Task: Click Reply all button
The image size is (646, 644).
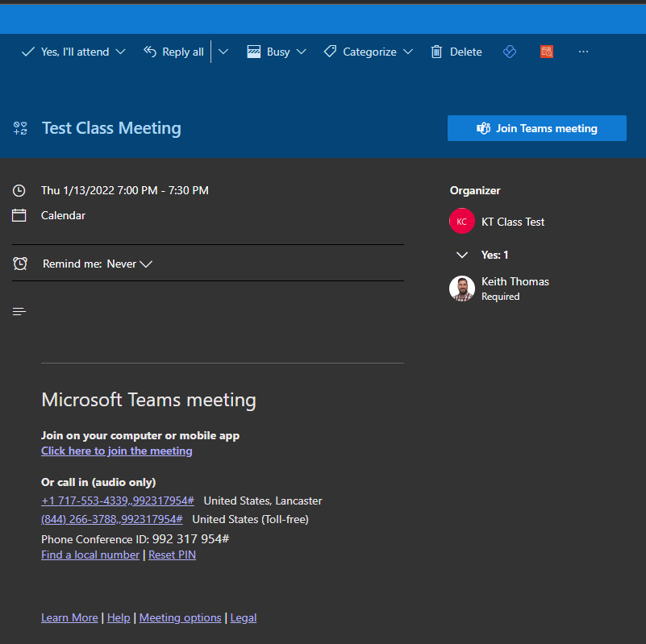Action: click(174, 52)
